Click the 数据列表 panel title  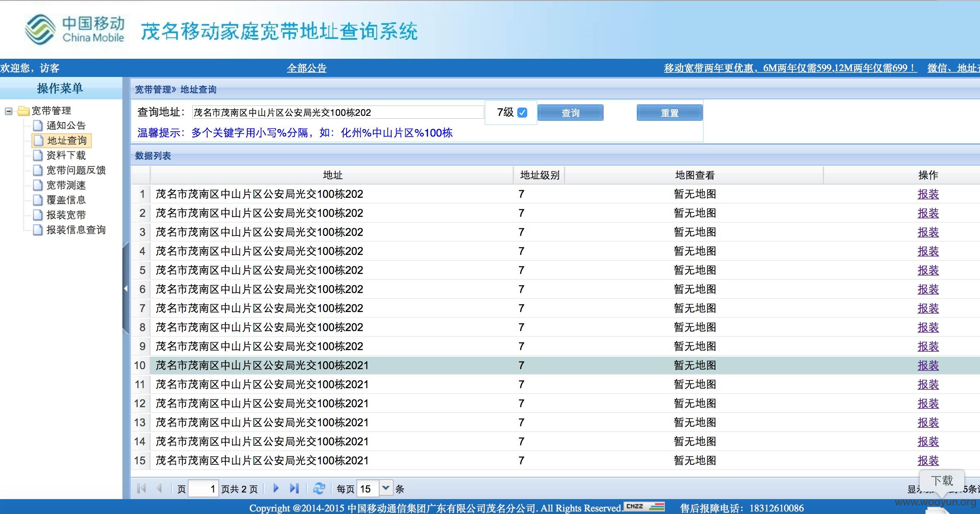click(x=153, y=156)
